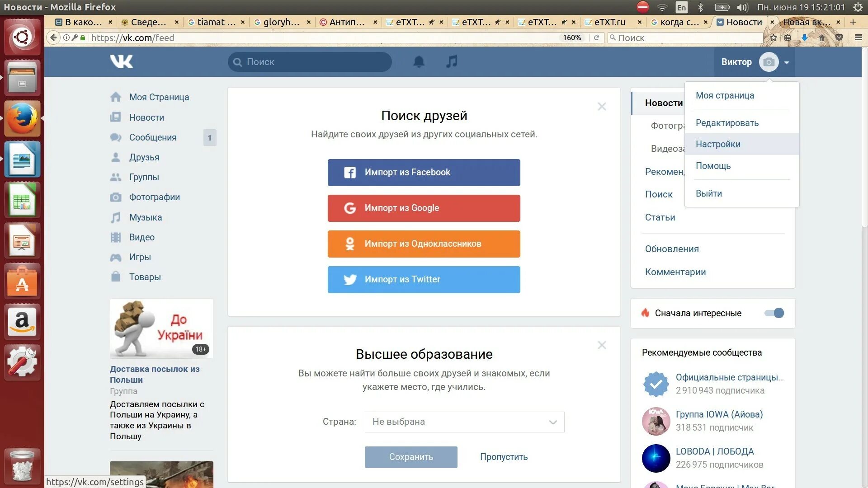Click the Сохранить button
The height and width of the screenshot is (488, 868).
411,457
